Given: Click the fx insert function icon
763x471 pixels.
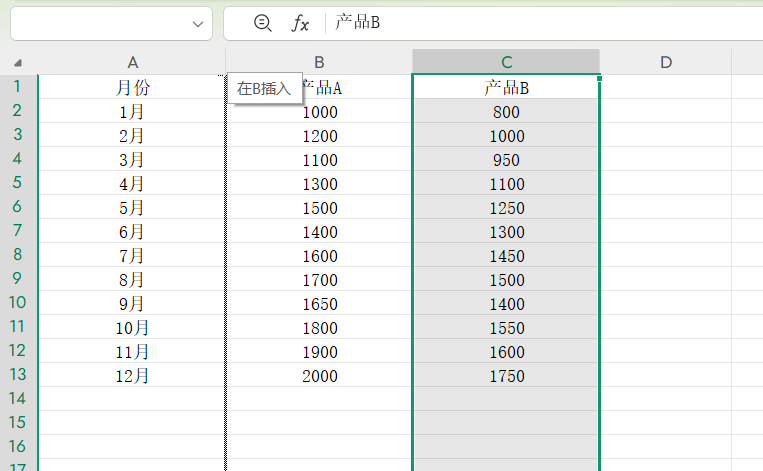Looking at the screenshot, I should (300, 23).
